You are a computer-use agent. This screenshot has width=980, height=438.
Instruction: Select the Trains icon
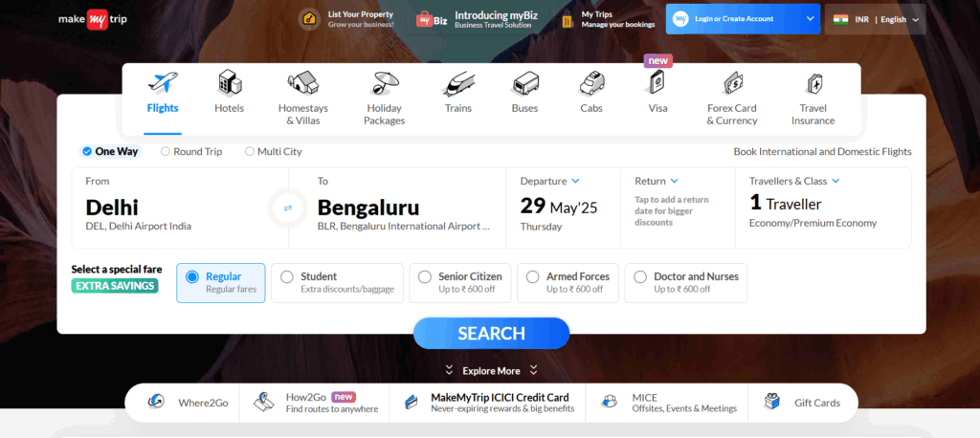click(458, 84)
